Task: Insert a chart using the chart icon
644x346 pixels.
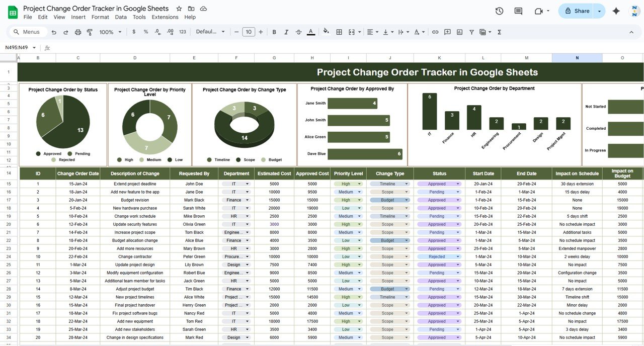Action: pos(459,32)
